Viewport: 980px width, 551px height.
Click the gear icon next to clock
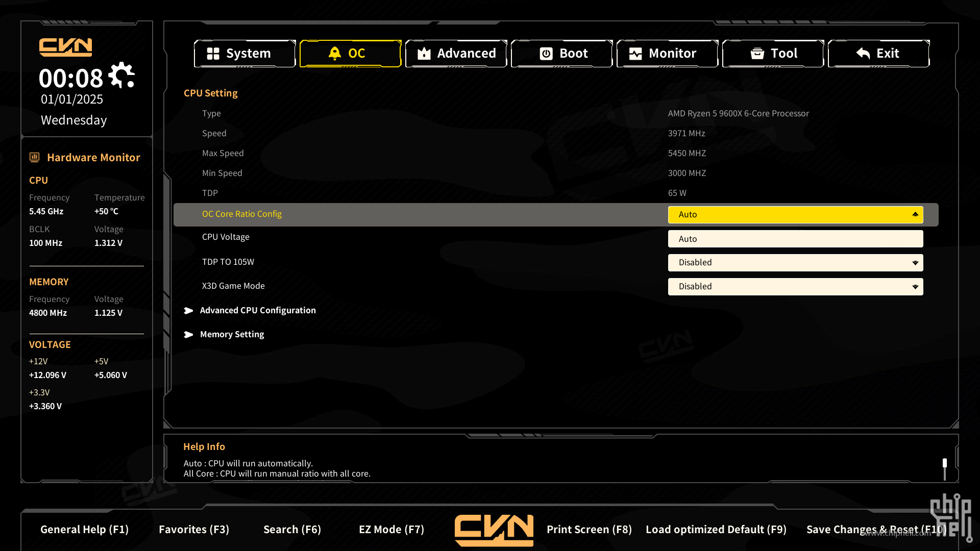click(x=121, y=76)
